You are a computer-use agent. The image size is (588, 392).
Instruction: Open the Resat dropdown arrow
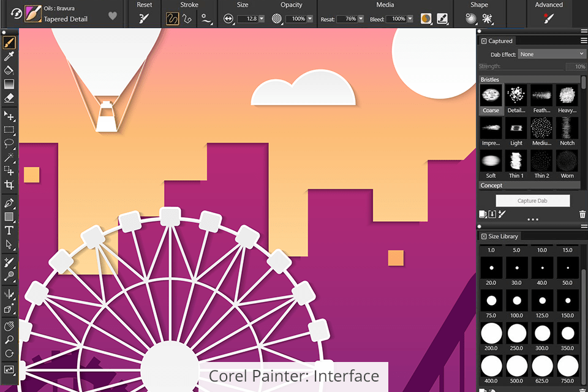tap(361, 19)
